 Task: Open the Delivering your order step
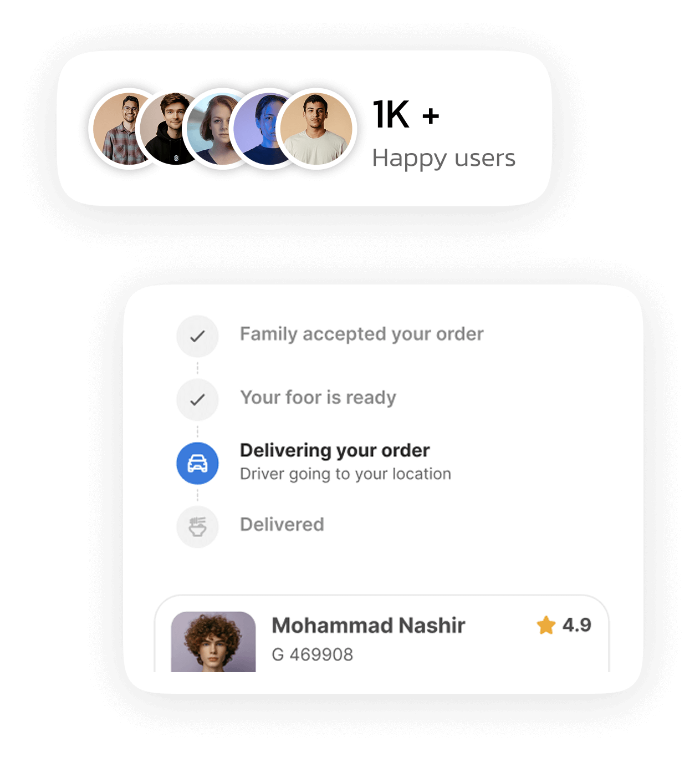(x=335, y=450)
